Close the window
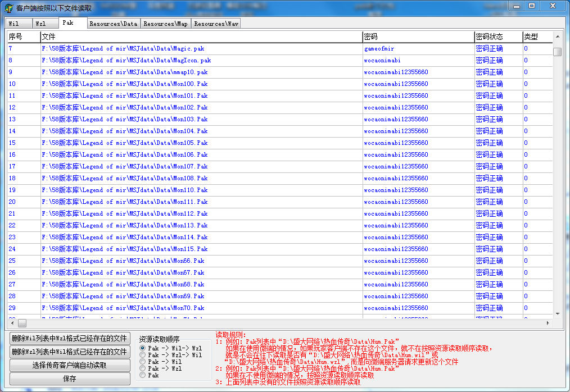570x392 pixels. point(553,6)
